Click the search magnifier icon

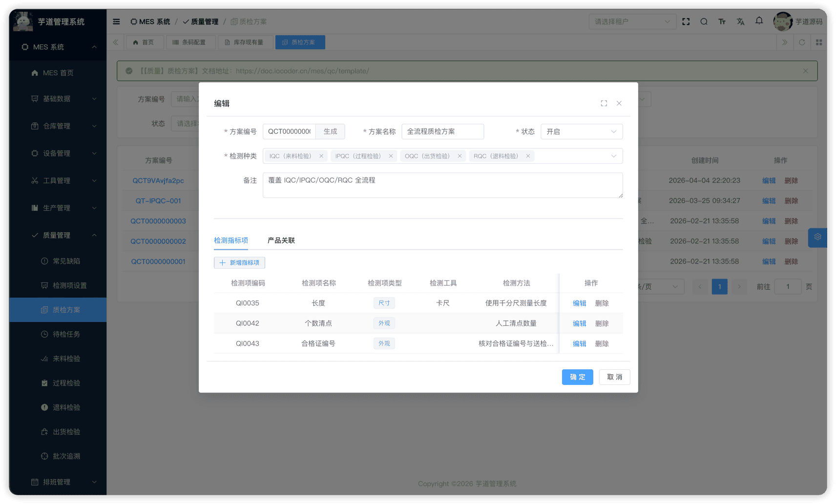pos(704,21)
